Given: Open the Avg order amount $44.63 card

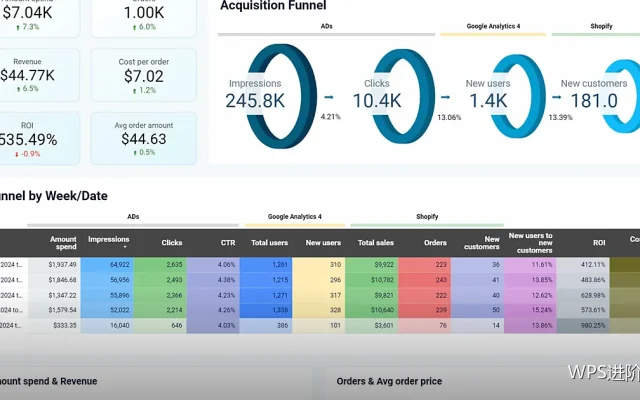Looking at the screenshot, I should [144, 139].
